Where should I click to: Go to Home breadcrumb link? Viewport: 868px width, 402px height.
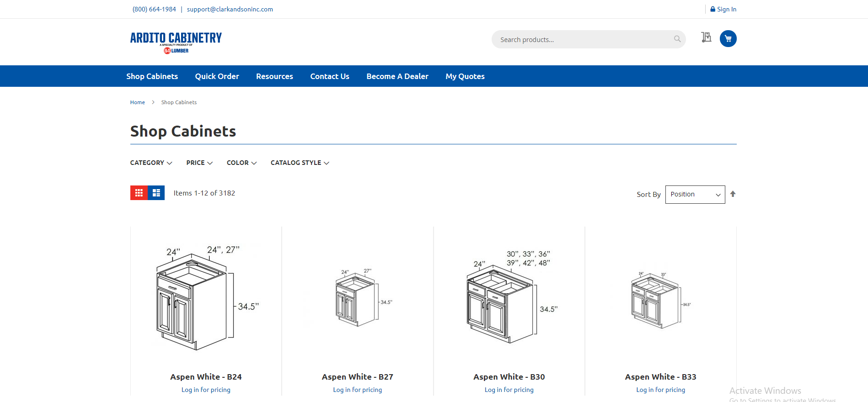137,102
